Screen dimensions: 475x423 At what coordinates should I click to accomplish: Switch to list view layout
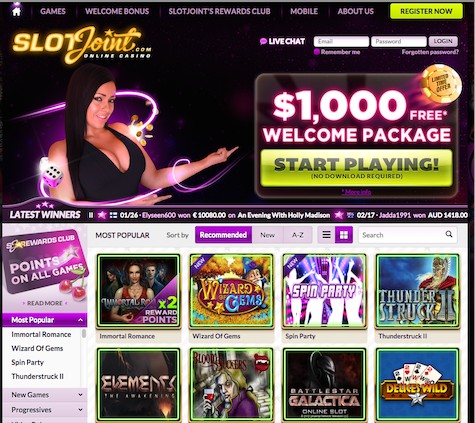click(x=326, y=235)
